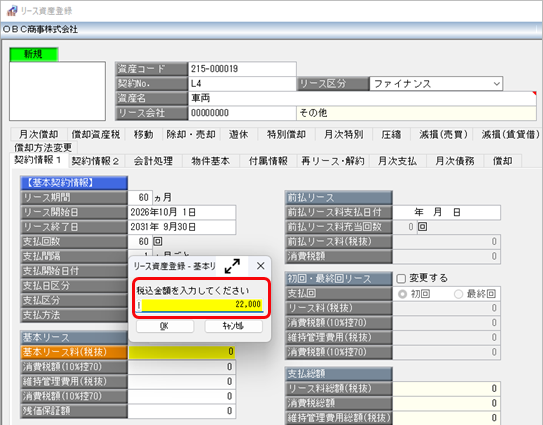Screen dimensions: 543x425
Task: Click the 回 icon beside 支払回数
Action: pos(158,241)
